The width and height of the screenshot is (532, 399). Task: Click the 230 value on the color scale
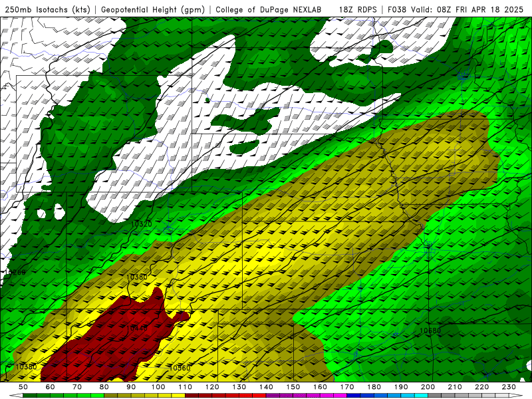(x=509, y=387)
